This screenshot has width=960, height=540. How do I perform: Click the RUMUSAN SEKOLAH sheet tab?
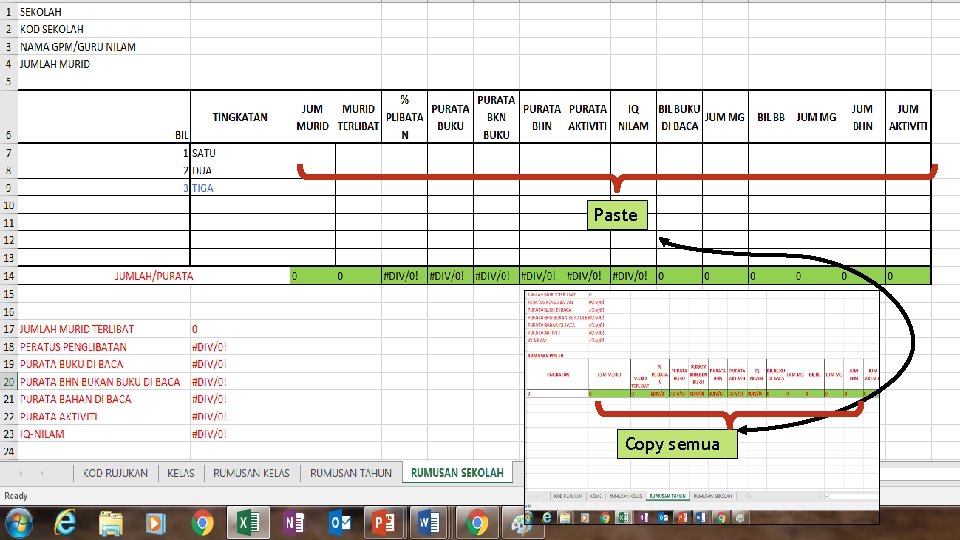pyautogui.click(x=457, y=473)
